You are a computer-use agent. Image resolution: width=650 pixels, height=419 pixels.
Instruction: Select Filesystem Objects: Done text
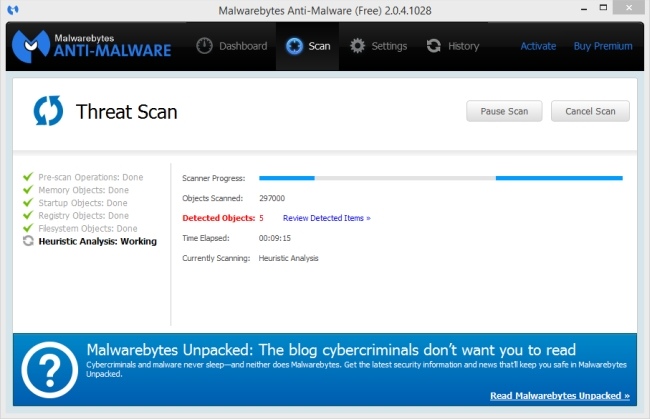88,229
